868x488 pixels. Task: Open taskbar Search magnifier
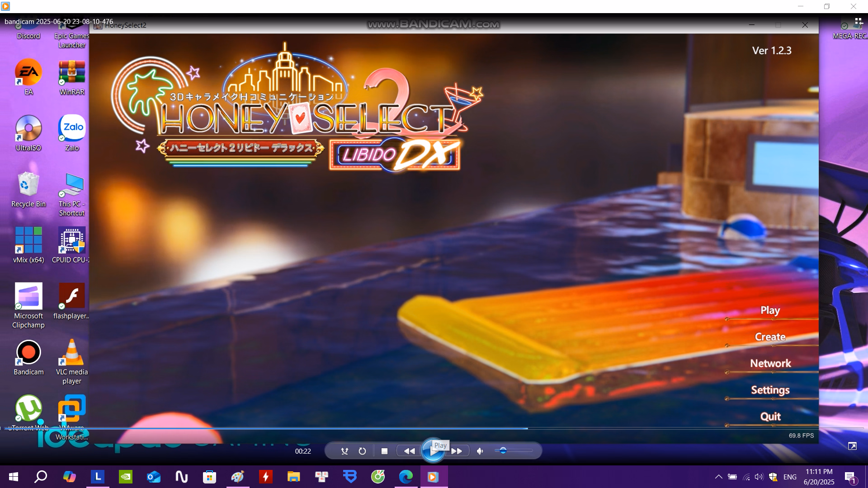click(x=41, y=477)
